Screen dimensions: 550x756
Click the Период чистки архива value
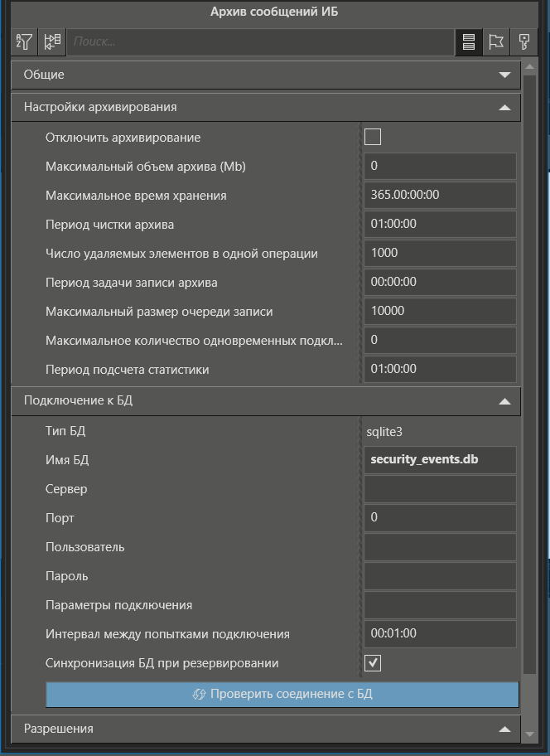440,224
